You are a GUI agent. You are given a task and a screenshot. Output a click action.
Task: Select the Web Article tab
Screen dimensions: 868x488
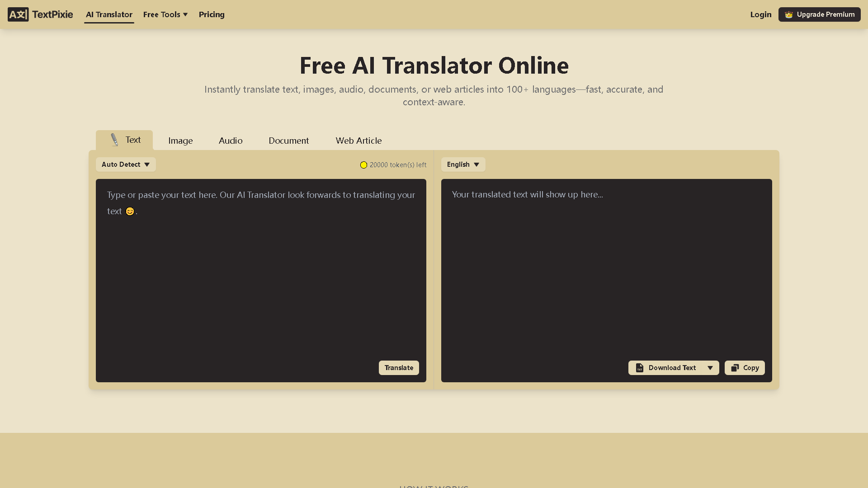pos(359,141)
